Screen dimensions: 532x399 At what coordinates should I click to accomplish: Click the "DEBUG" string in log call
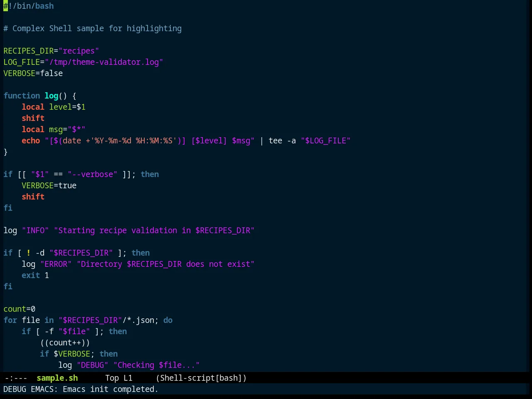(x=93, y=365)
